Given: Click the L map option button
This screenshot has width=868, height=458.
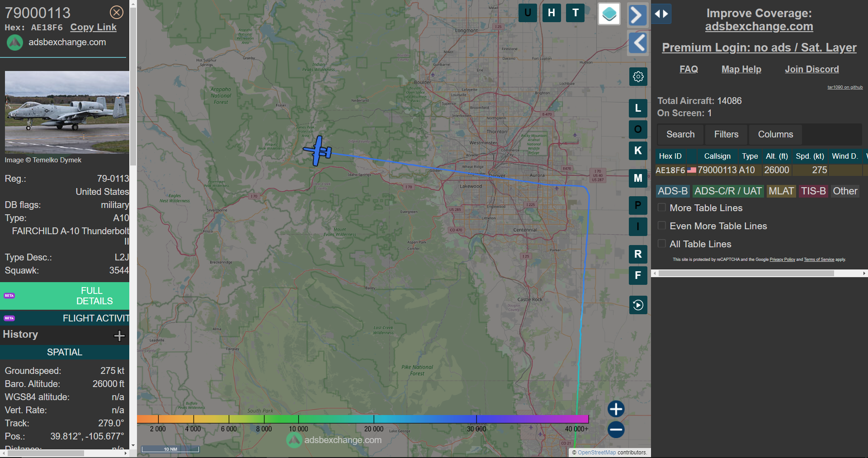Looking at the screenshot, I should tap(638, 108).
